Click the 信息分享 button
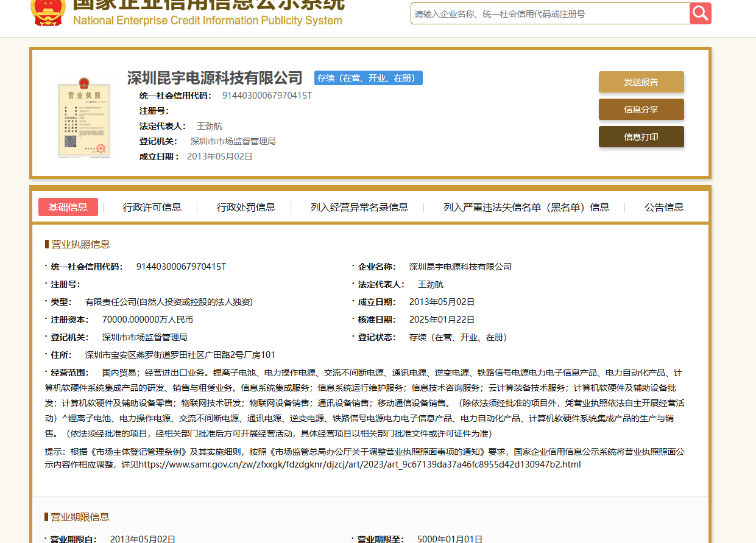 pyautogui.click(x=641, y=110)
